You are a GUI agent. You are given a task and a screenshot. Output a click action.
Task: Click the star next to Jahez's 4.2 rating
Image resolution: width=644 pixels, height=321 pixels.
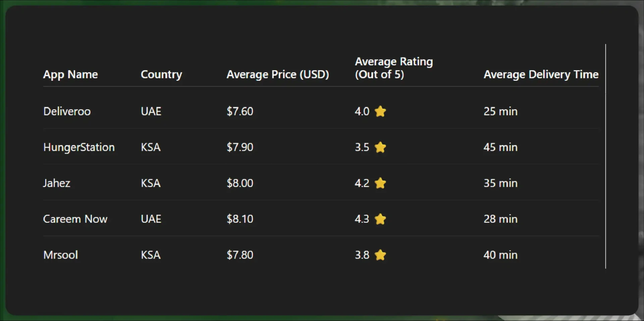click(x=380, y=183)
